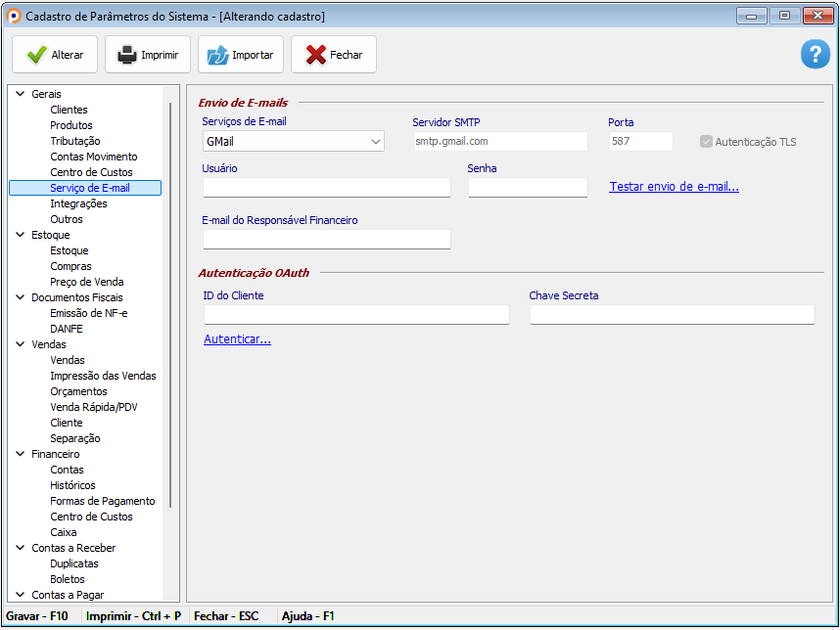Focus the Chave Secreta field

(672, 314)
